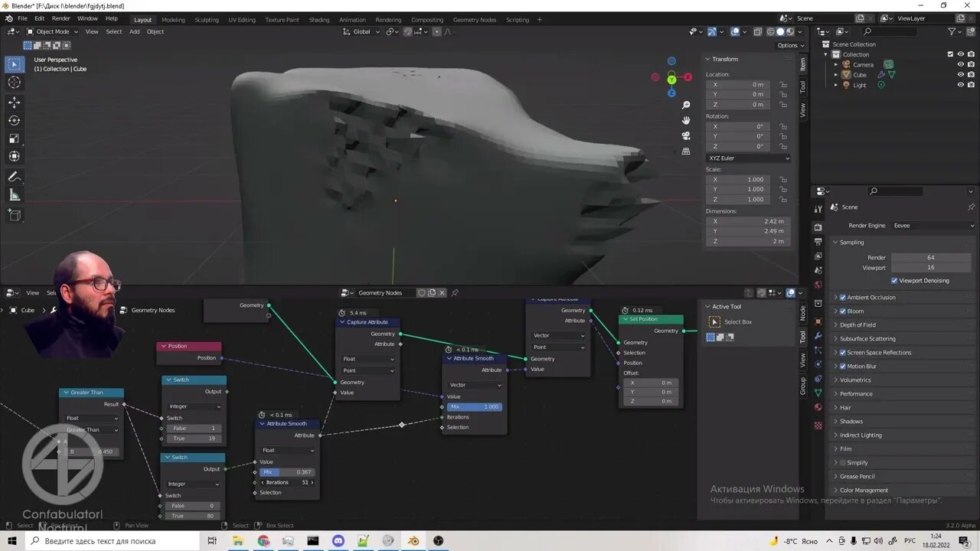Enable Ambient Occlusion checkbox
Image resolution: width=980 pixels, height=551 pixels.
click(843, 298)
